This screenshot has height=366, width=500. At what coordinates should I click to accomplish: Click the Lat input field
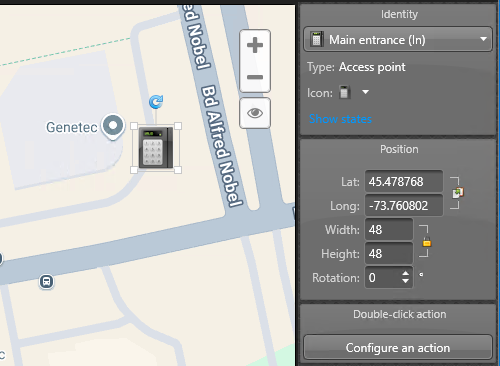pos(404,182)
